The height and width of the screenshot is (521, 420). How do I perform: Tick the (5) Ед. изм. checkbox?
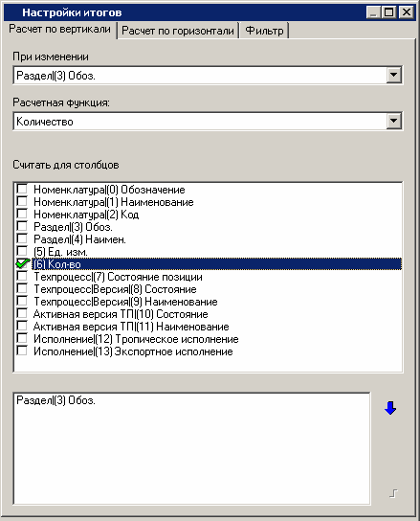pyautogui.click(x=22, y=252)
